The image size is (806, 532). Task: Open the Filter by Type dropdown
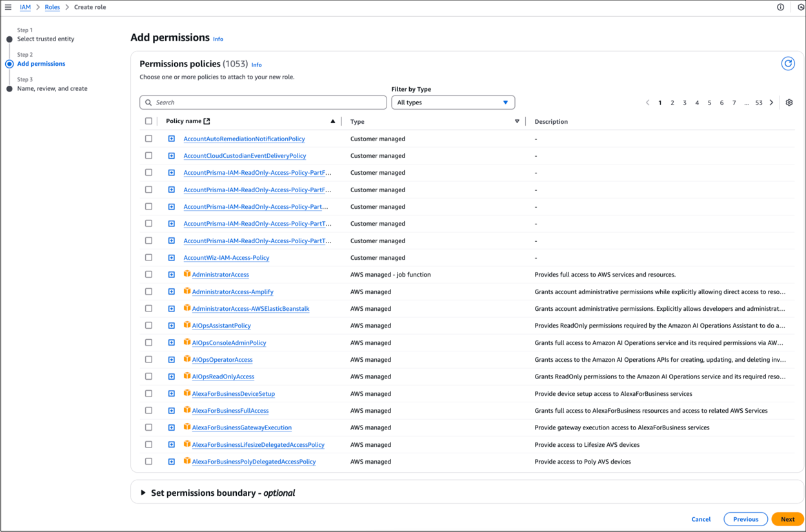453,103
